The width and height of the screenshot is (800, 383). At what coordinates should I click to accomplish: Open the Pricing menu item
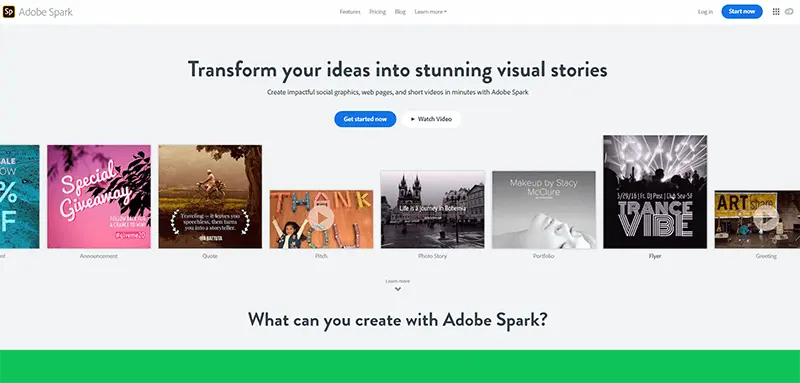(378, 12)
